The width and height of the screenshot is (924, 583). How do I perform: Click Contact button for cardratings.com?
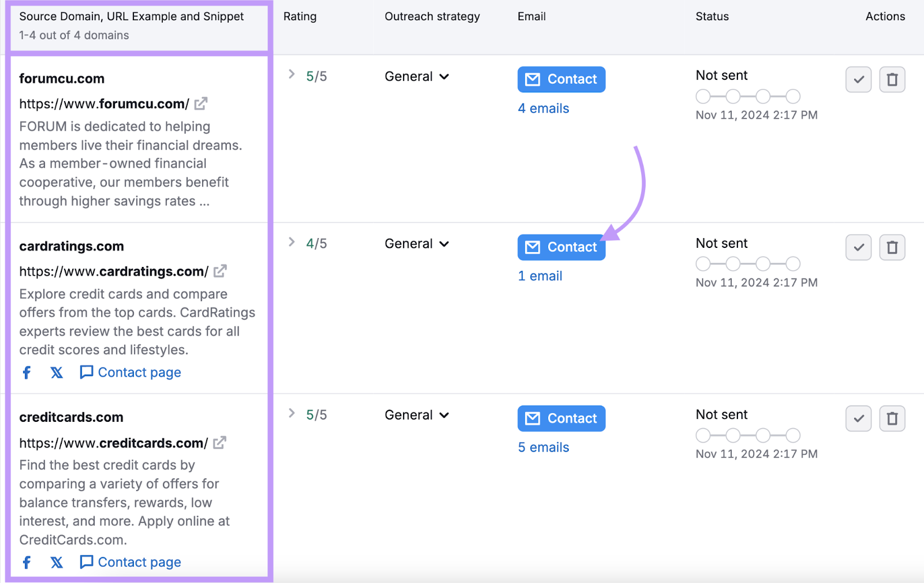pos(561,247)
